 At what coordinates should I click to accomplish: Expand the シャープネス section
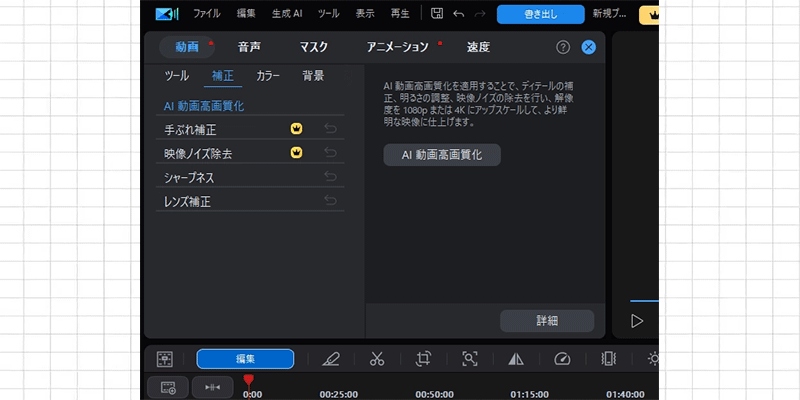250,178
